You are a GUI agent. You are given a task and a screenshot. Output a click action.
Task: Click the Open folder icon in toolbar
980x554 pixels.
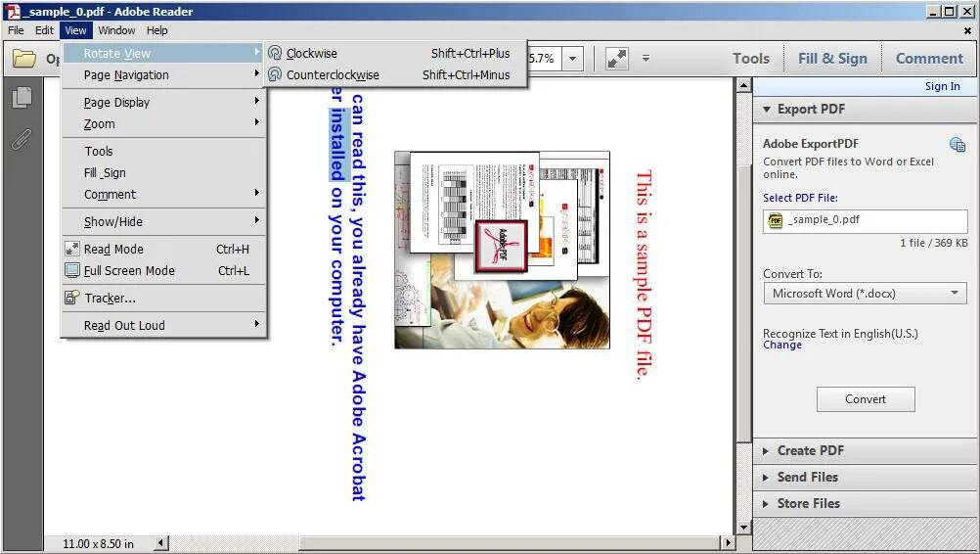[x=24, y=58]
